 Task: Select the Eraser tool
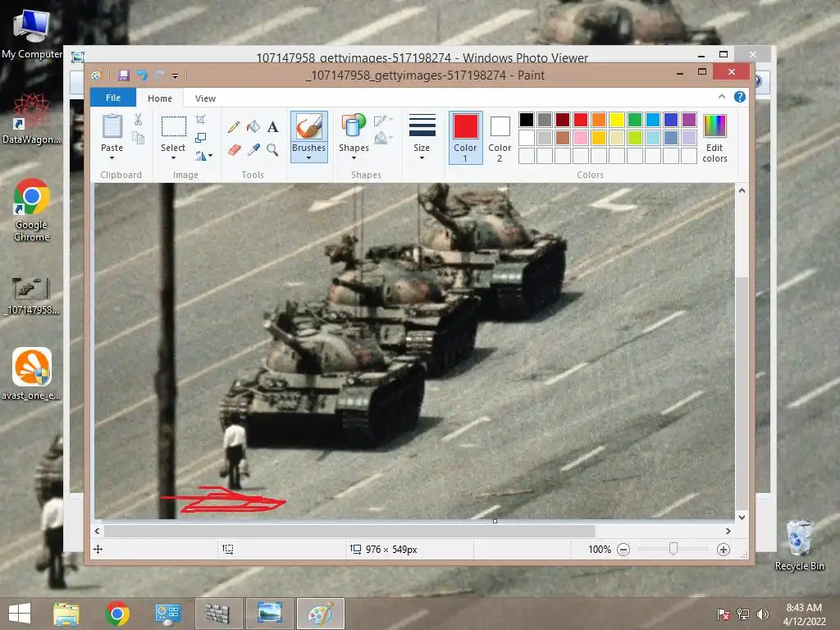[x=234, y=149]
